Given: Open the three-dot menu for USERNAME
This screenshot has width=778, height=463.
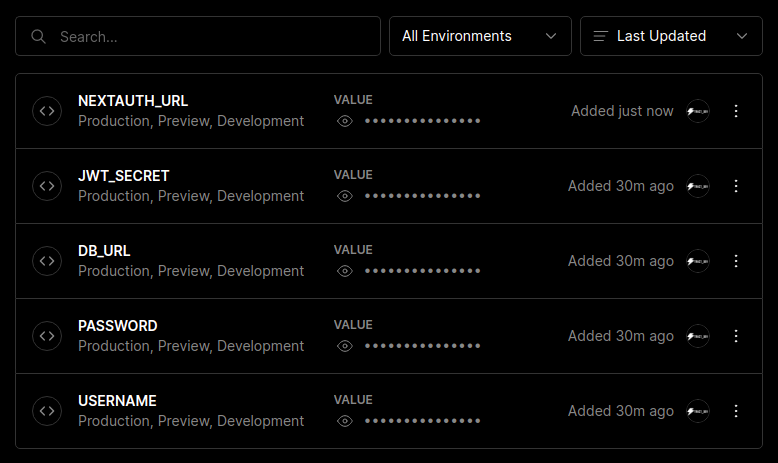Looking at the screenshot, I should [736, 411].
